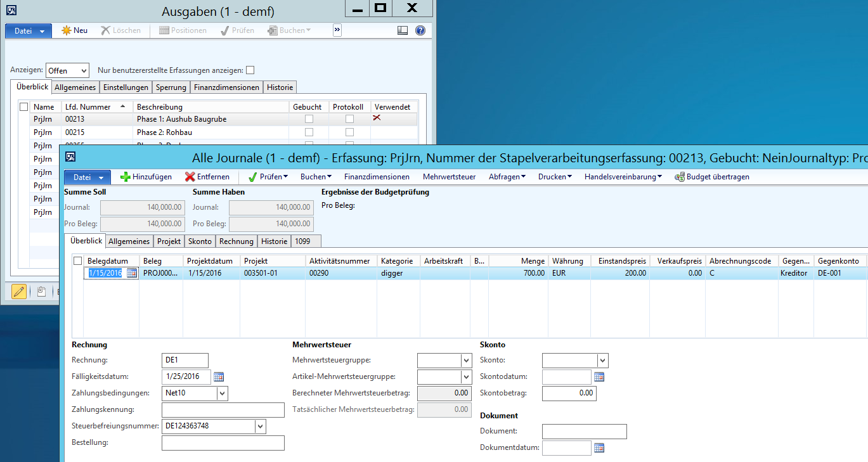Click the Mehrwertsteuer toolbar button
The image size is (868, 462).
(449, 177)
